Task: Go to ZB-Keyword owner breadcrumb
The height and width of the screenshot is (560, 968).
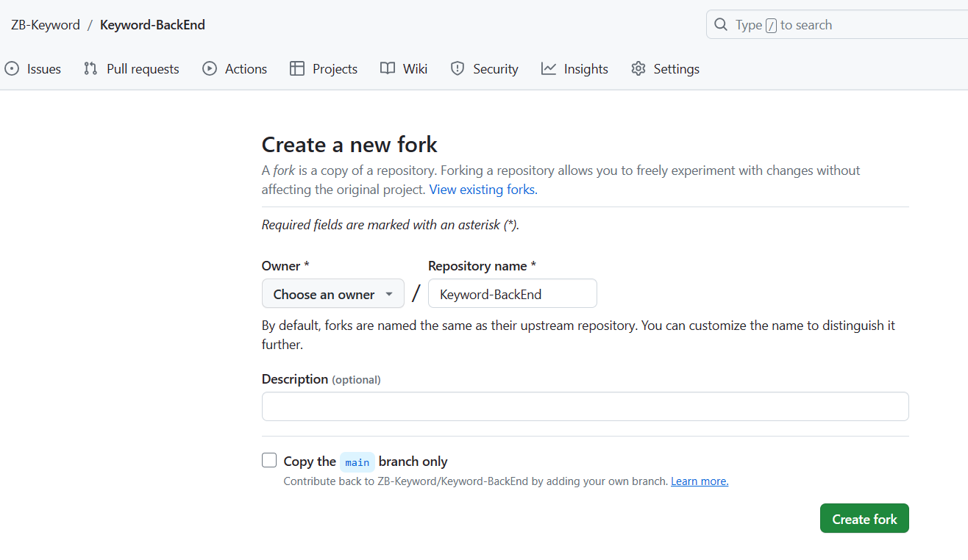Action: (x=46, y=25)
